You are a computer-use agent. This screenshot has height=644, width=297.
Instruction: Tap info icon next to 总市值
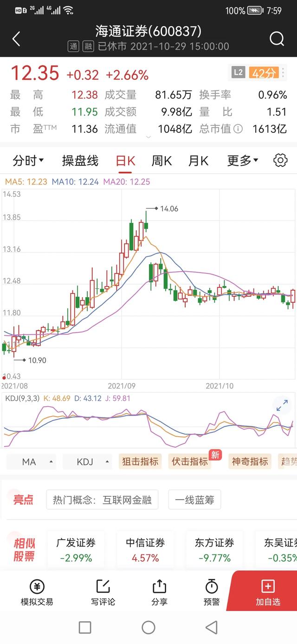coord(238,129)
